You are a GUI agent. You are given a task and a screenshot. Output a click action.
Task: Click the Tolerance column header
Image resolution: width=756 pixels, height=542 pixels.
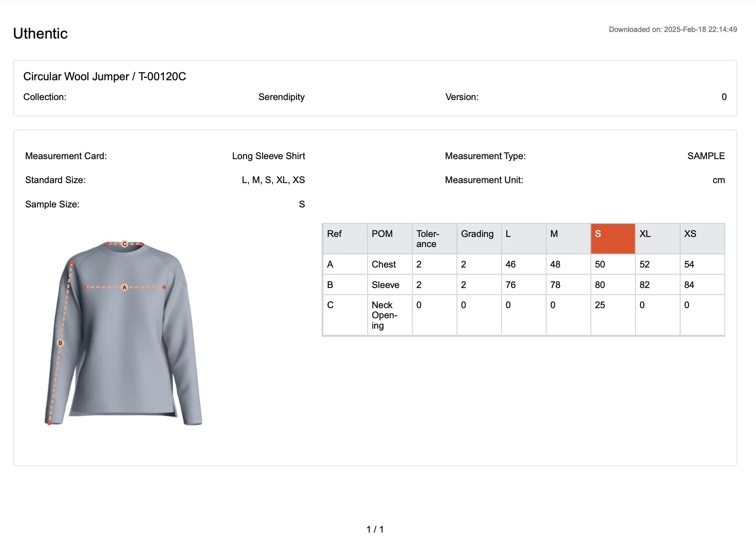click(x=434, y=239)
